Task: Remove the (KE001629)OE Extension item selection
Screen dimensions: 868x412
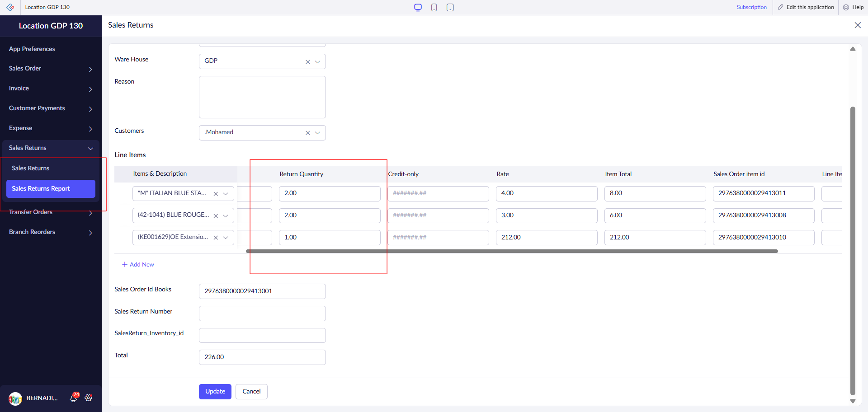Action: click(x=216, y=238)
